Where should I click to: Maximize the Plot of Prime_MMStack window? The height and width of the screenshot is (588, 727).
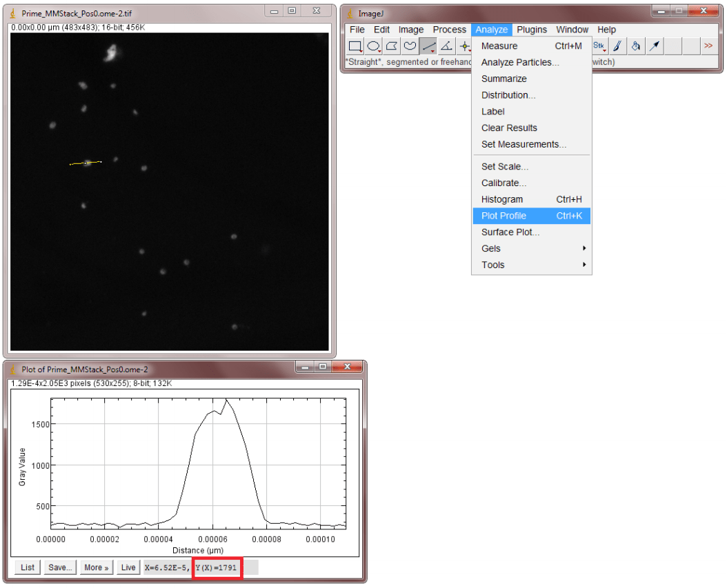pyautogui.click(x=323, y=367)
